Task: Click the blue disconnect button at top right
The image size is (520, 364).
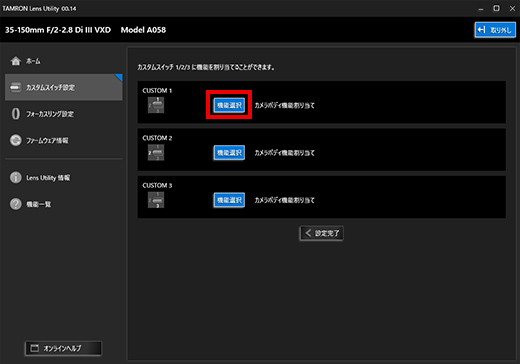Action: pos(495,30)
